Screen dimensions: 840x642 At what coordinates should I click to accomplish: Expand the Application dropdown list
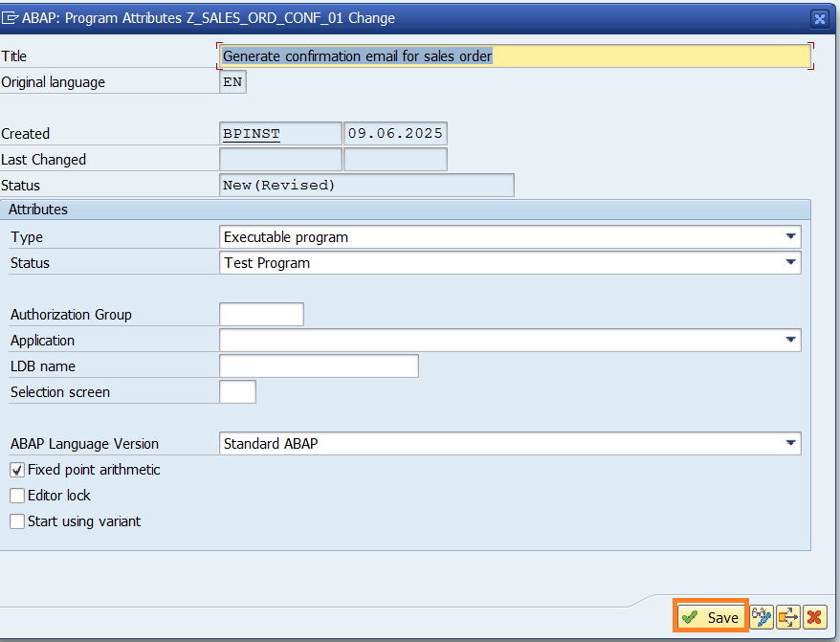[790, 340]
